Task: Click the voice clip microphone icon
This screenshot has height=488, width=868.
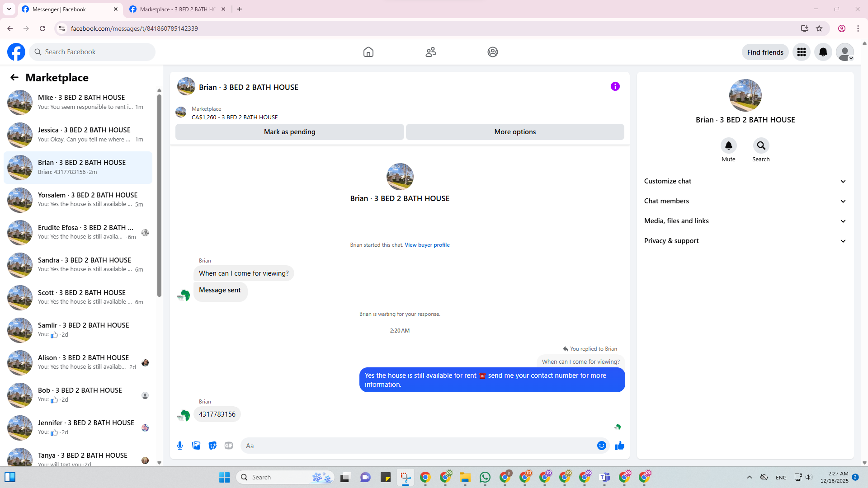Action: click(x=180, y=446)
